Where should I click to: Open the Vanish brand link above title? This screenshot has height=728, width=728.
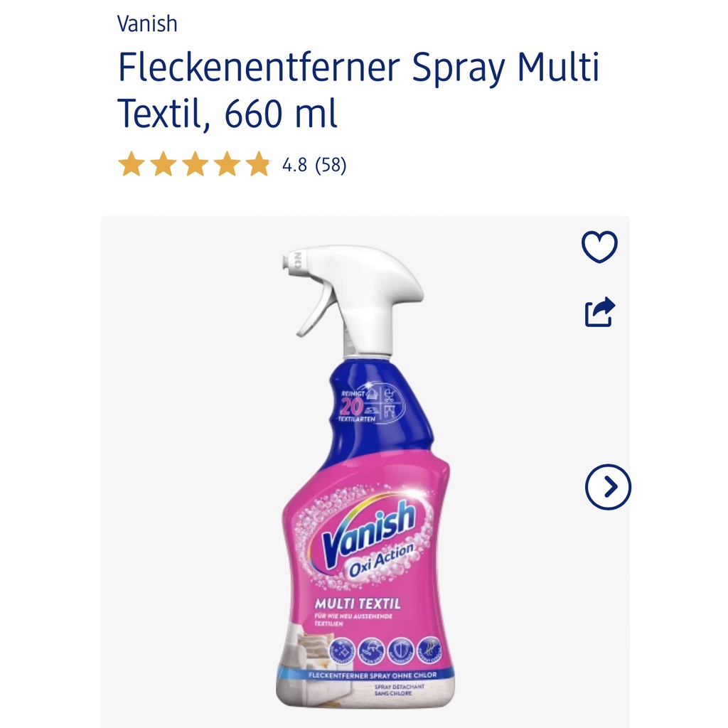(x=147, y=24)
